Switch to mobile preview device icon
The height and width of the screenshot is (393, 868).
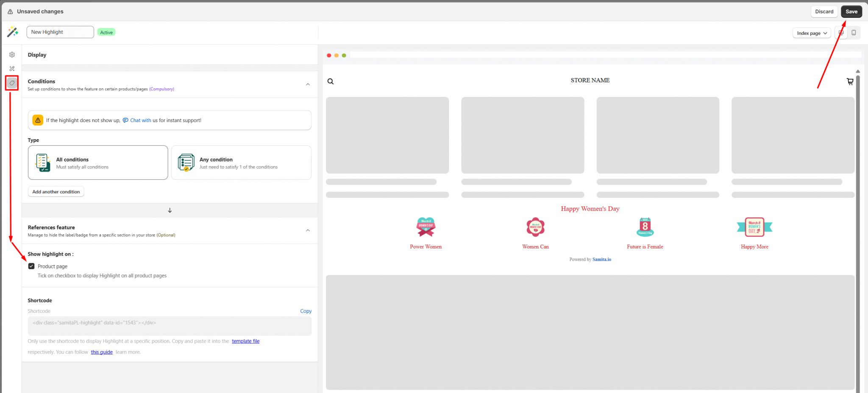854,33
